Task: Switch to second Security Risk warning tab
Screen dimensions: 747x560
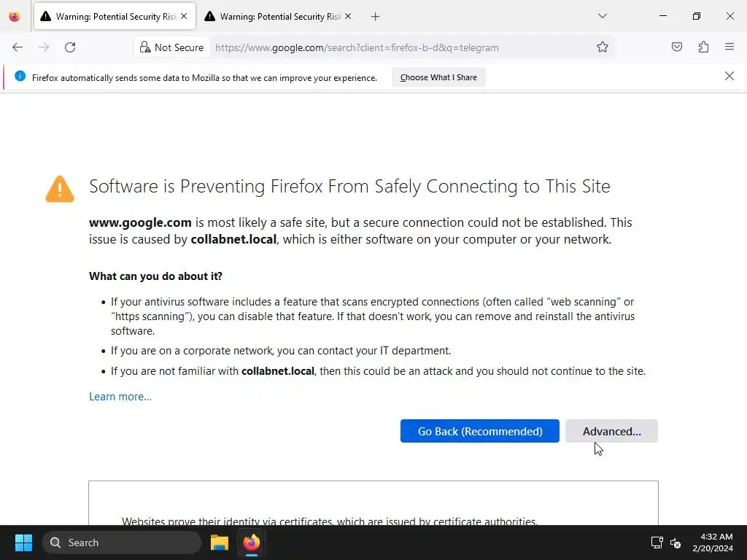Action: [x=274, y=16]
